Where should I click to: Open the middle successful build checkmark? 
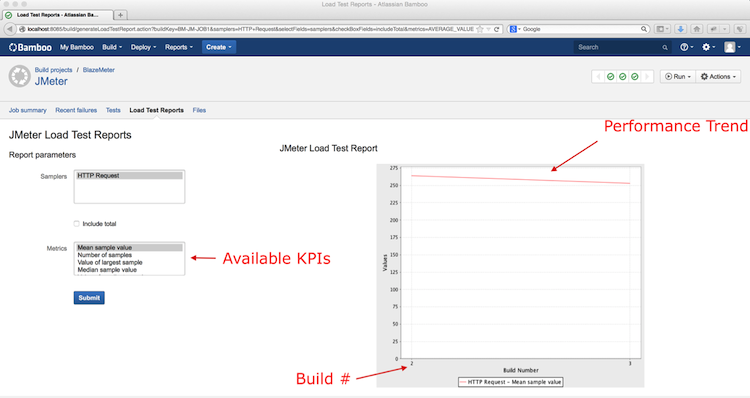622,77
